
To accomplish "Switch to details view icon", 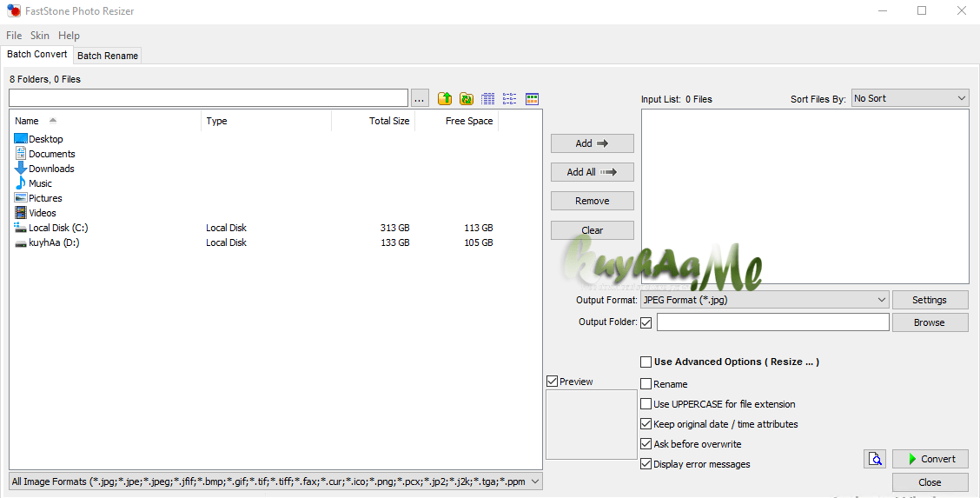I will click(488, 99).
